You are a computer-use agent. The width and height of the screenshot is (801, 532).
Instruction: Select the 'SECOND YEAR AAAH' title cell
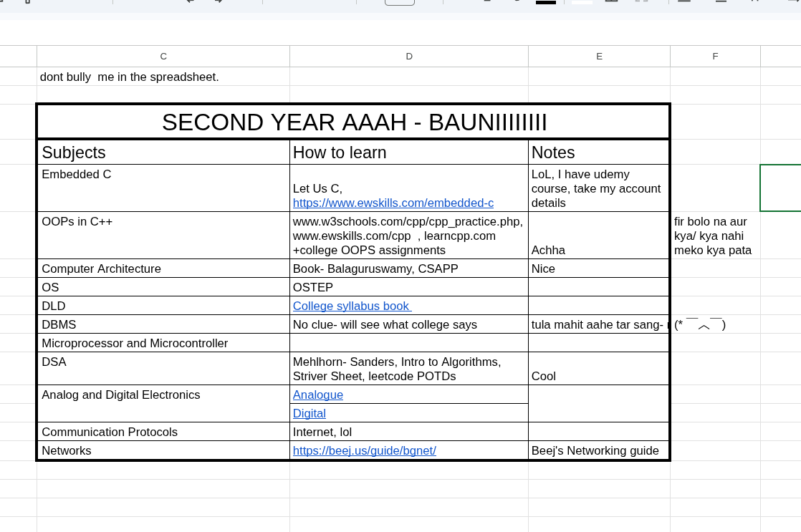pos(353,122)
